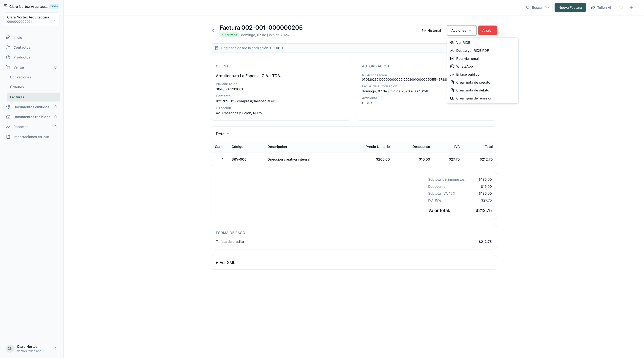Click the CN user avatar
Viewport: 644px width, 358px height.
point(10,349)
